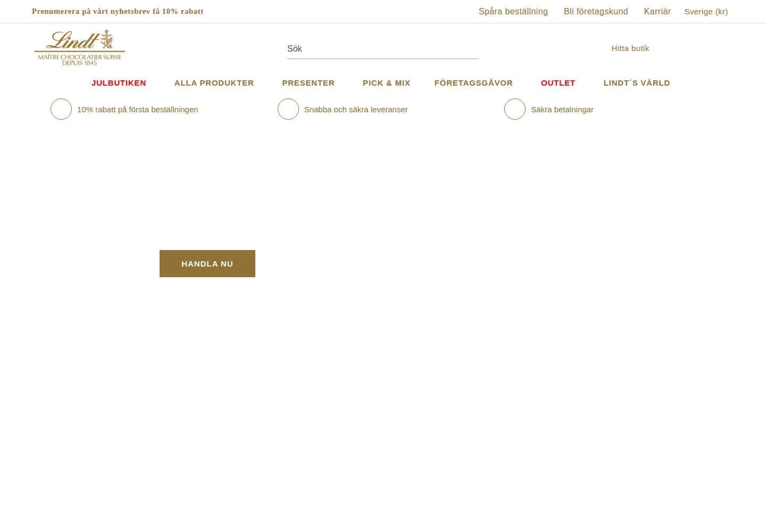Open the Sverige (kr) country selector

tap(706, 12)
